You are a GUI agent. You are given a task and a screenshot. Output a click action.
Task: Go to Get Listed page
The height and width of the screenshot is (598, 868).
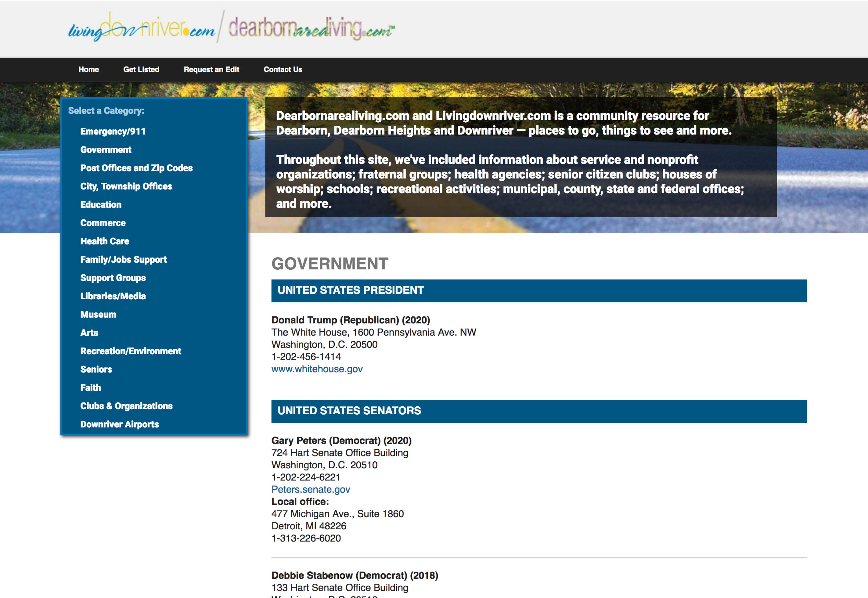coord(141,70)
